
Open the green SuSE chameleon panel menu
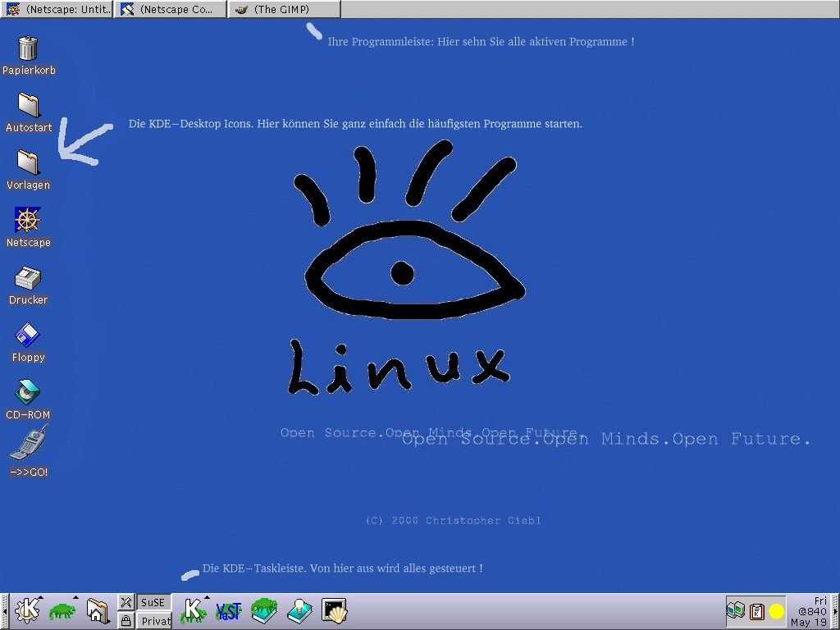(x=62, y=610)
